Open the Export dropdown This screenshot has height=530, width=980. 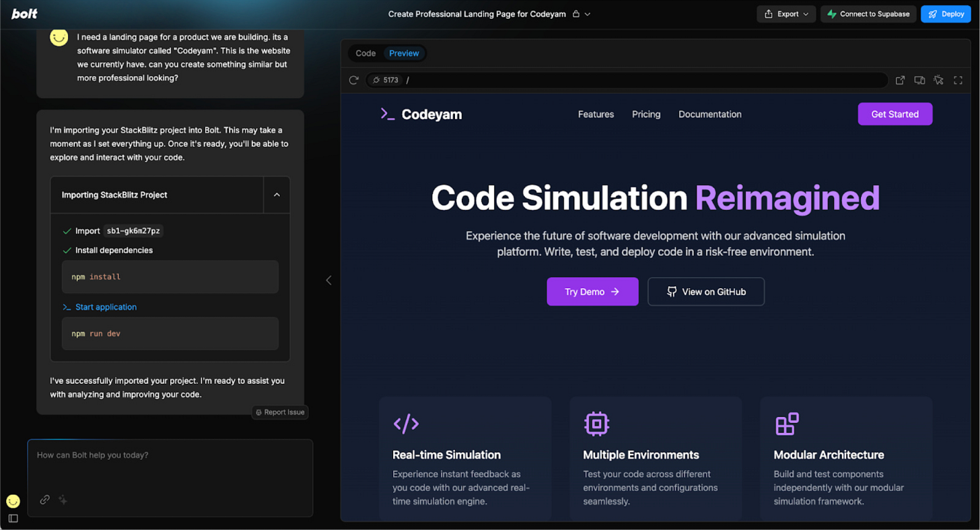pyautogui.click(x=786, y=14)
